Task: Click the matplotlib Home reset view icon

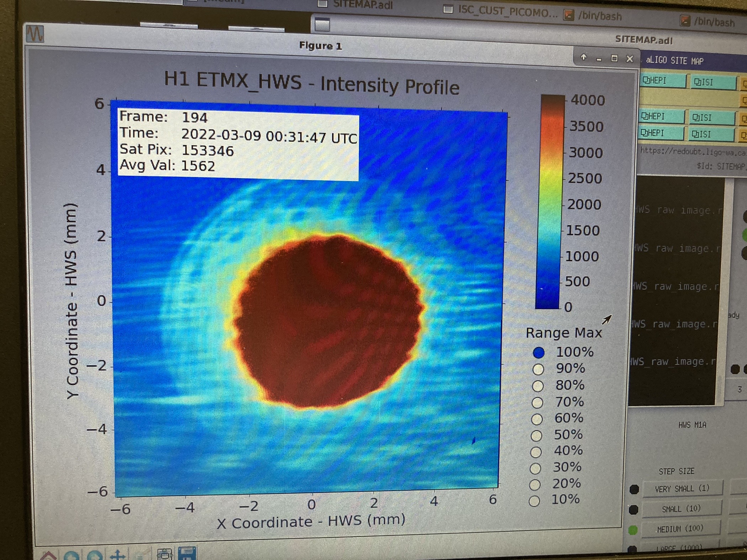Action: click(x=49, y=556)
